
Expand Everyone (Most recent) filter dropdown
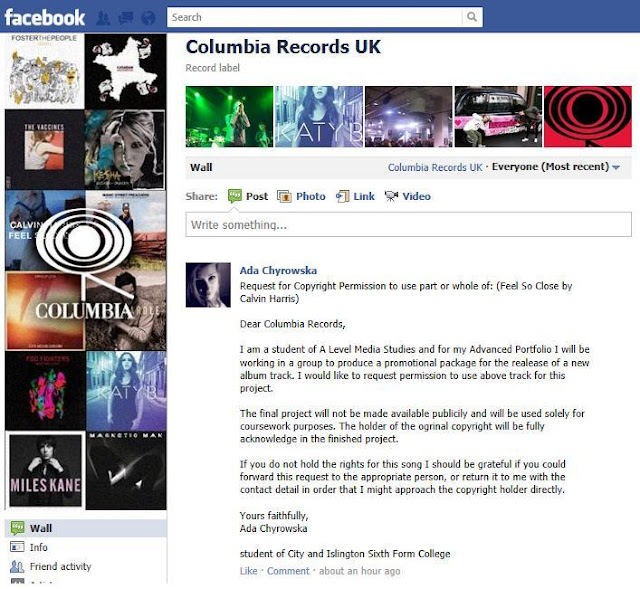point(556,167)
